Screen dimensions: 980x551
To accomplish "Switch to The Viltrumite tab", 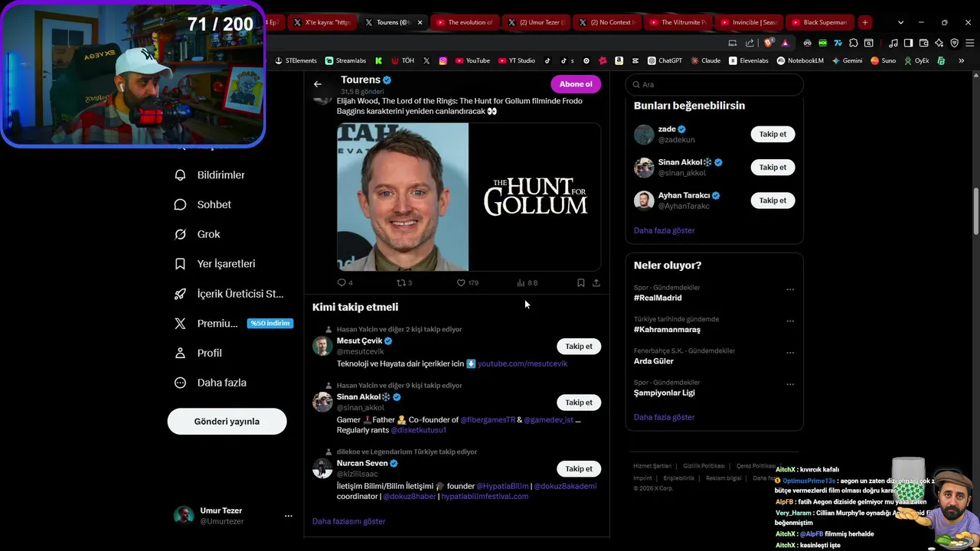I will [678, 22].
